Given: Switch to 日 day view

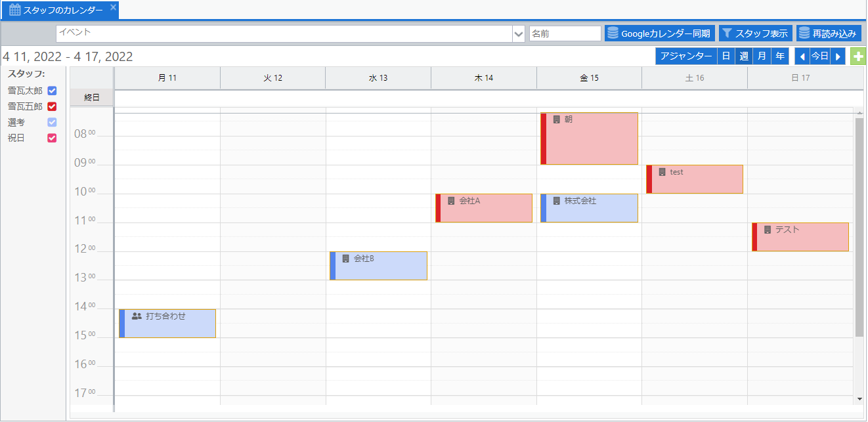Looking at the screenshot, I should point(726,56).
